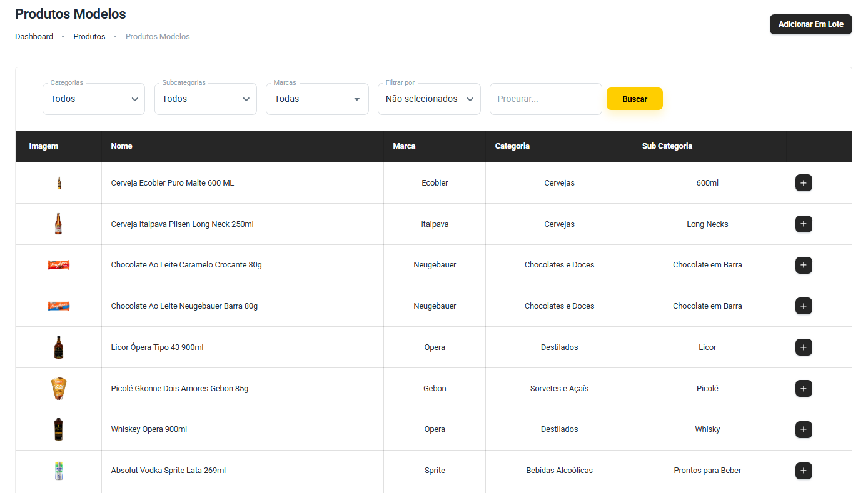
Task: Click the Whisky subcategory cell
Action: [x=707, y=429]
